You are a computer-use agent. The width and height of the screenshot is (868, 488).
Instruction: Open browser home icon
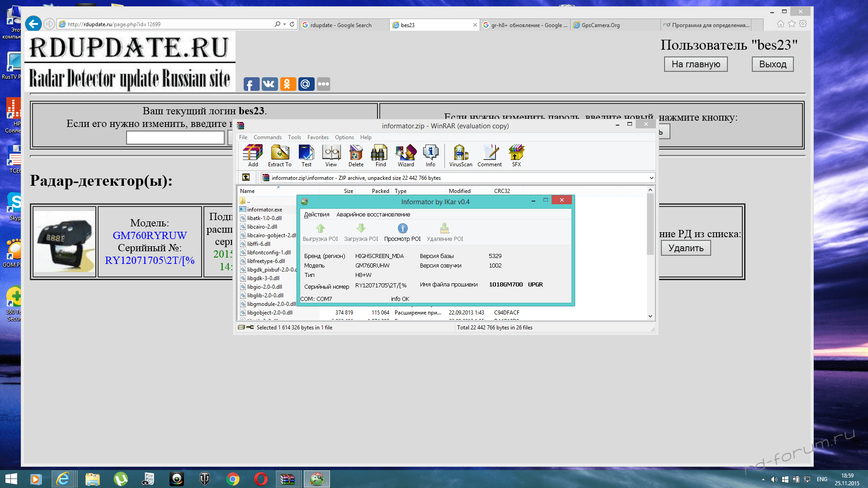(781, 24)
